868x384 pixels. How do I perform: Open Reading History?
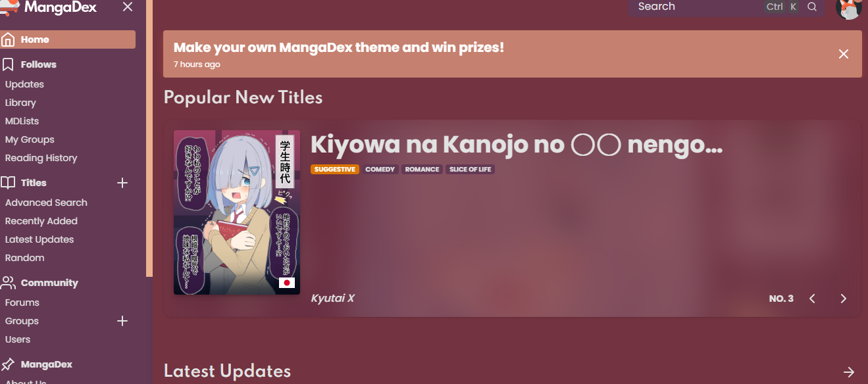(x=41, y=158)
